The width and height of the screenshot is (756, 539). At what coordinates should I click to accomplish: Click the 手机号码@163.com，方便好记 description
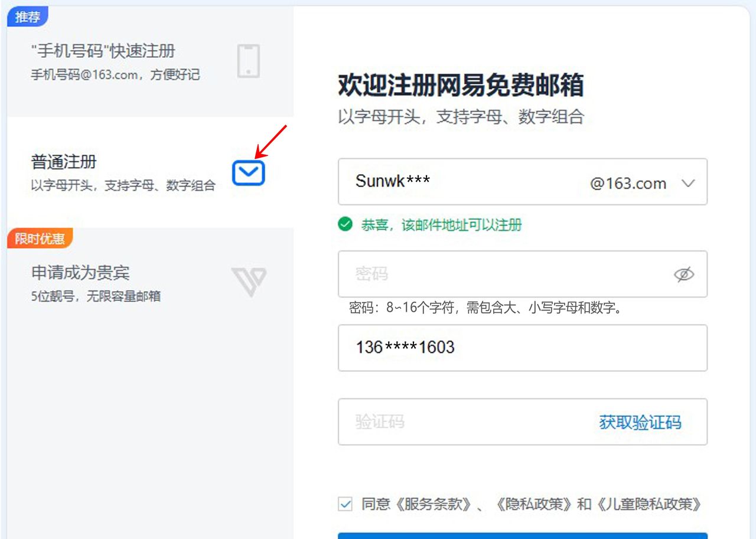(x=115, y=74)
